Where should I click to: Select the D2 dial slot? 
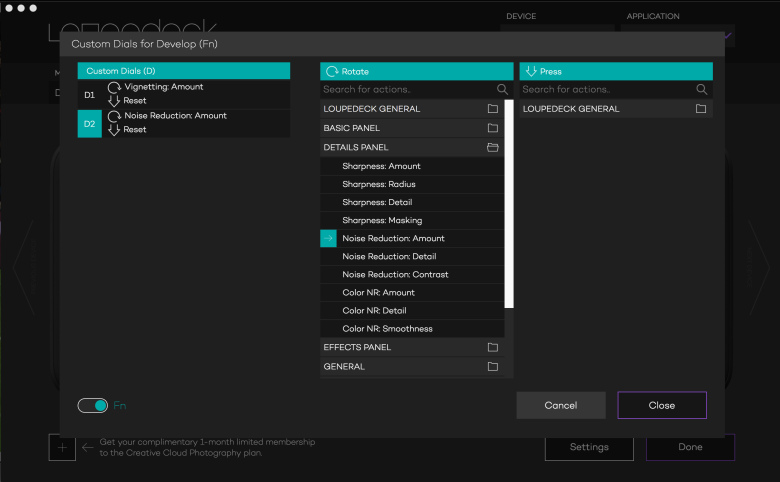90,123
